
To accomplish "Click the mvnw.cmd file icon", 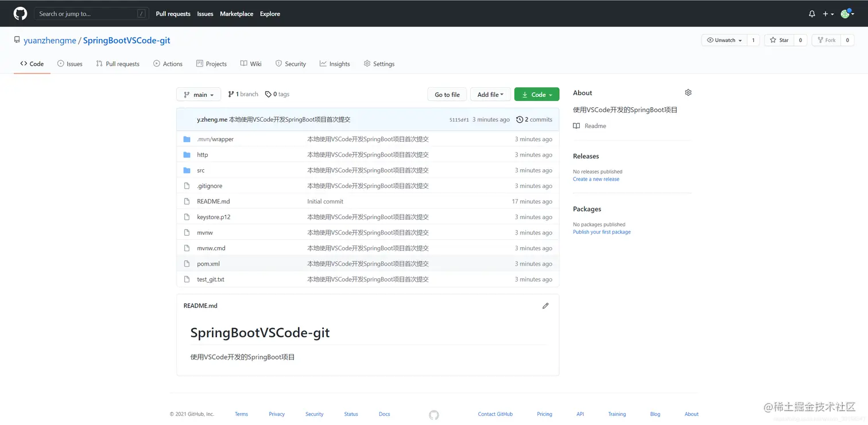I will [187, 248].
